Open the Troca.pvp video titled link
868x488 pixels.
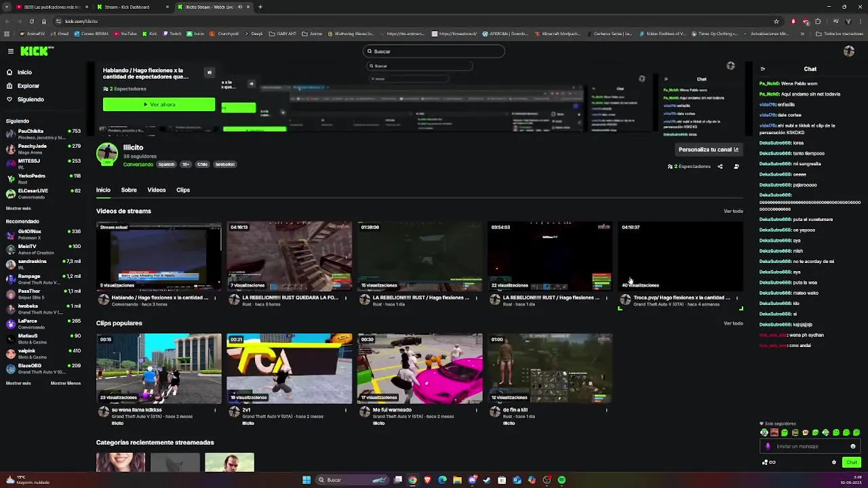[x=682, y=298]
